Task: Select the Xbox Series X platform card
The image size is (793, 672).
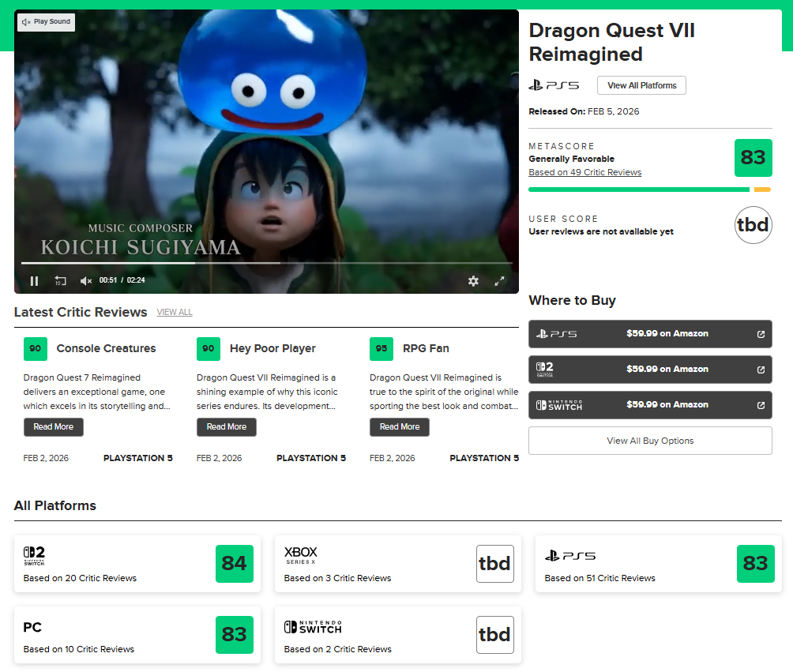Action: point(397,564)
